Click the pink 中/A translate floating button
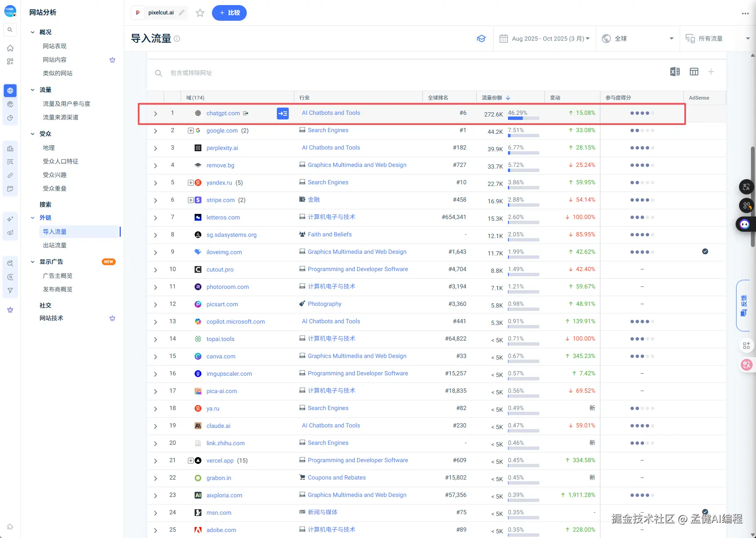This screenshot has height=538, width=756. [x=746, y=365]
